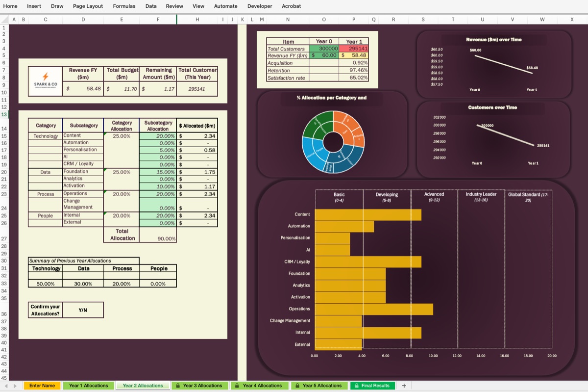
Task: Open the Page Layout tab
Action: (88, 6)
